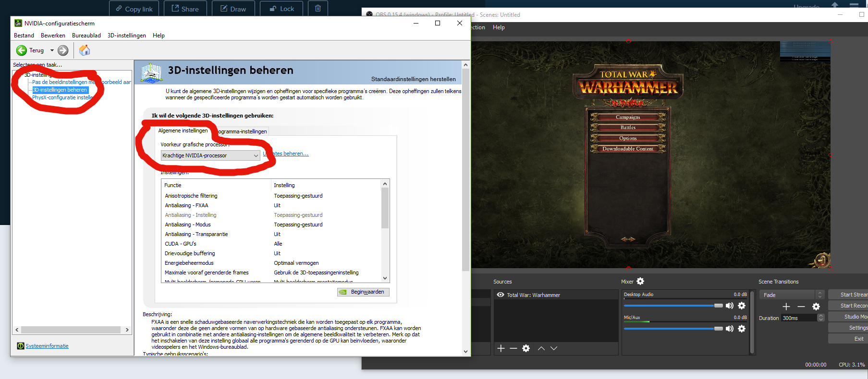Open the Terug history dropdown arrow
This screenshot has width=868, height=379.
pyautogui.click(x=52, y=50)
